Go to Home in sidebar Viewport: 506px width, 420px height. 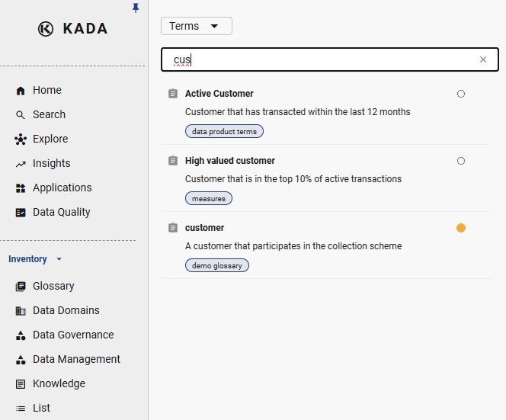pyautogui.click(x=46, y=90)
